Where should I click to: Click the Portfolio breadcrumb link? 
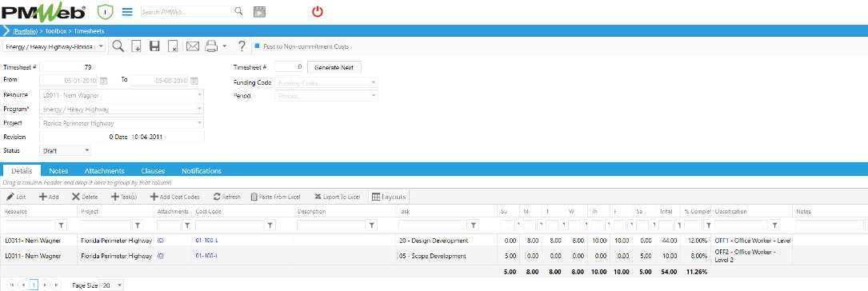[25, 31]
